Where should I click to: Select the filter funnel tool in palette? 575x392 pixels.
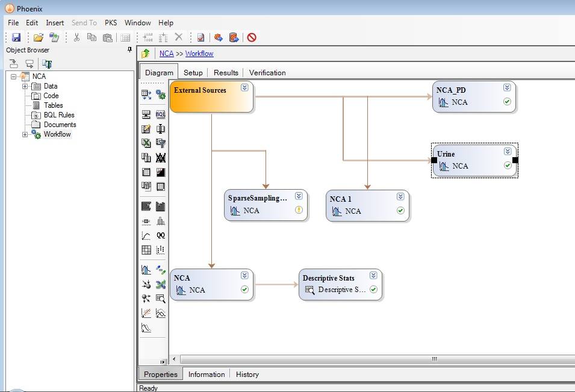pyautogui.click(x=161, y=143)
